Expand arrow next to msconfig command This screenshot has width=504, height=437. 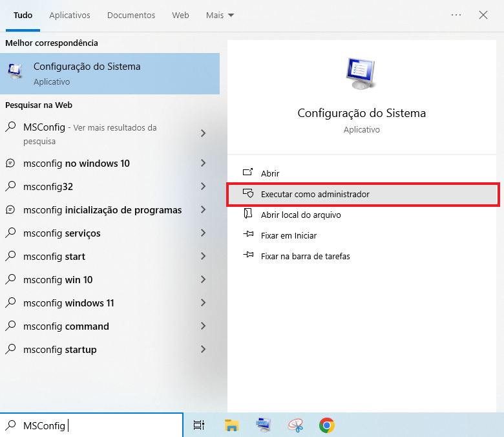[203, 326]
